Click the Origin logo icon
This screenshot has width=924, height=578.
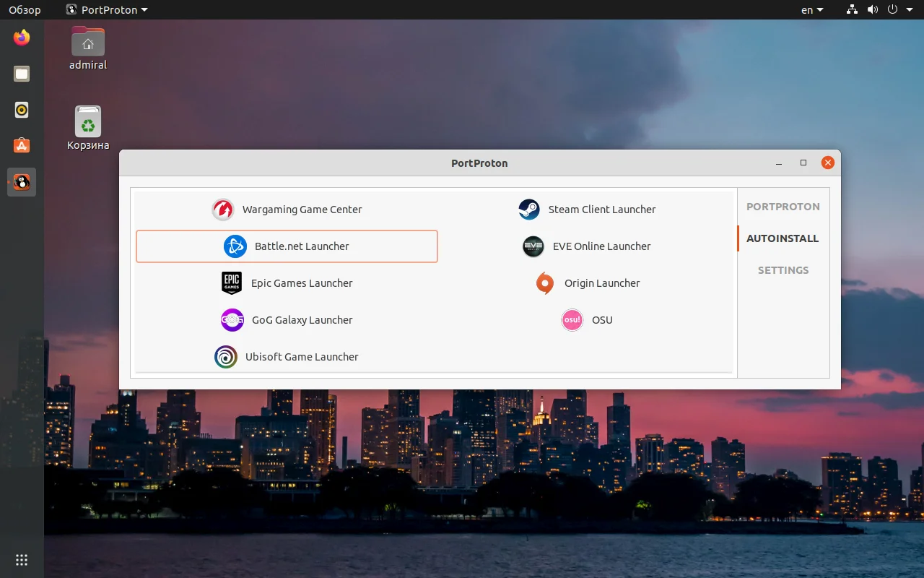coord(545,283)
